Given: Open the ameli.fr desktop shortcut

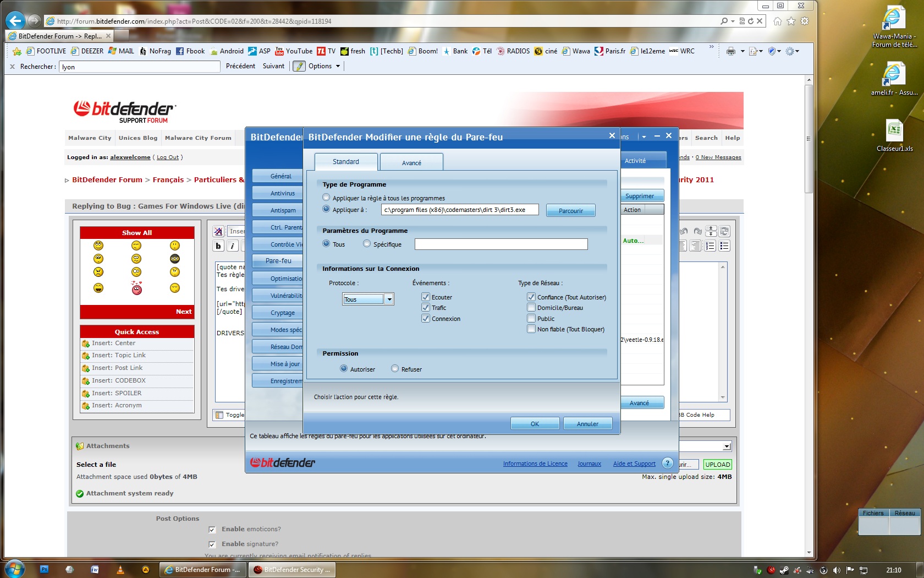Looking at the screenshot, I should coord(894,80).
